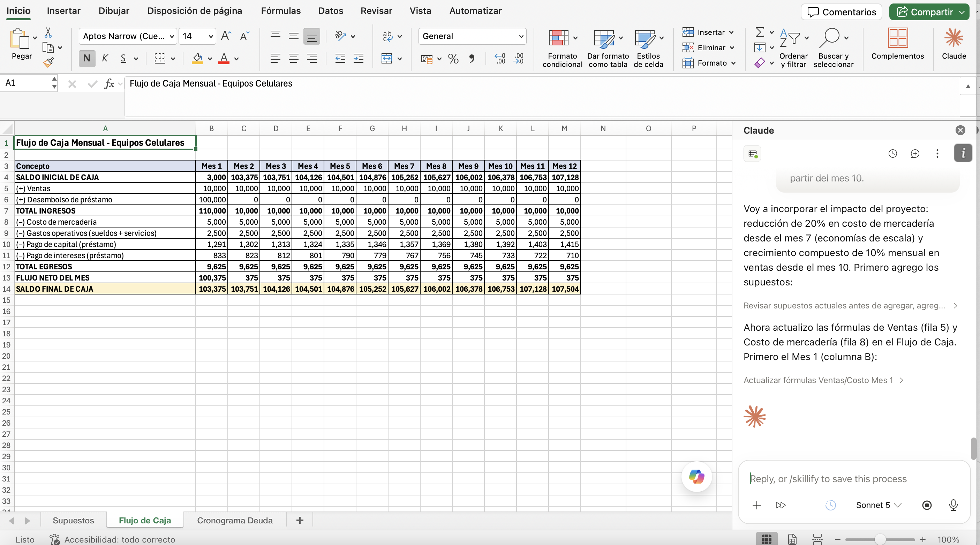The width and height of the screenshot is (980, 545).
Task: Switch to Supuestos sheet tab
Action: 74,520
